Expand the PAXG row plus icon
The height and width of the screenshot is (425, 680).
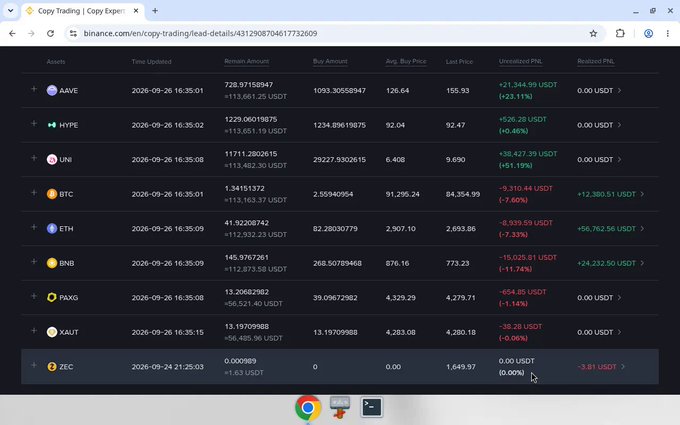34,296
